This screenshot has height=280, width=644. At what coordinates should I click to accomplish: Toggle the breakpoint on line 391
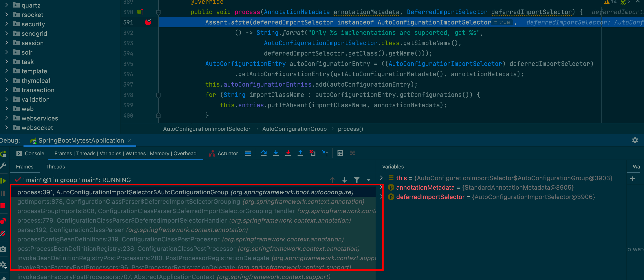148,22
